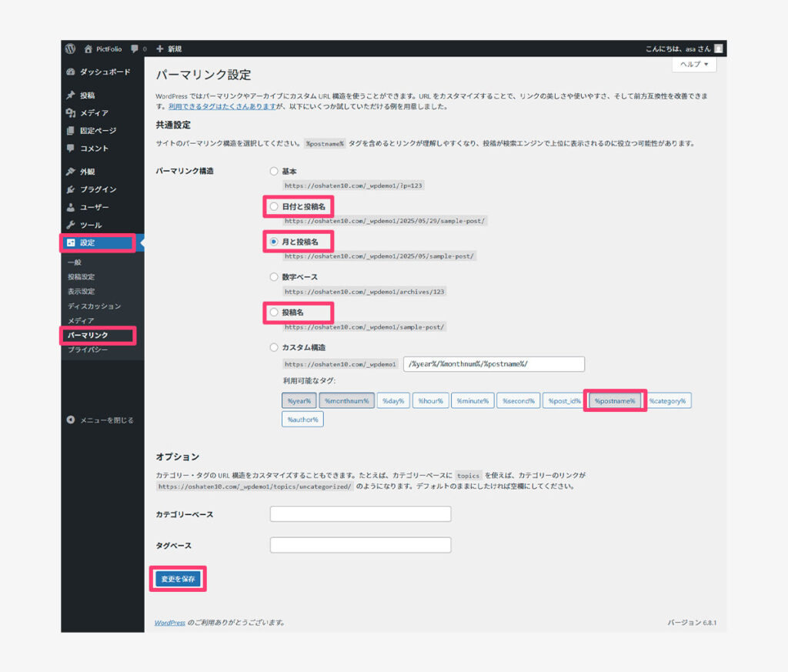Collapse sidebar with メニューを閉じる
The image size is (788, 672).
(x=100, y=420)
